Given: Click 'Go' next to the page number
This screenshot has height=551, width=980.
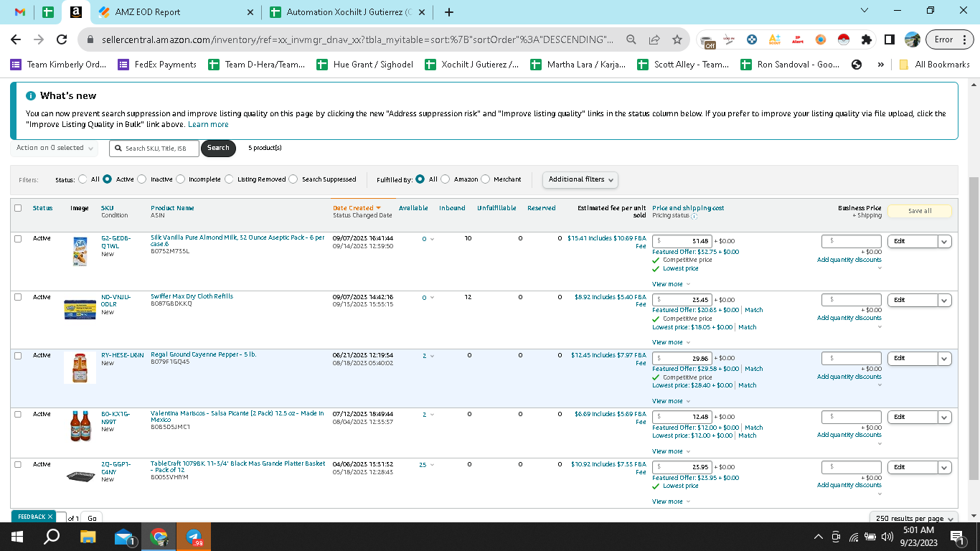Looking at the screenshot, I should pyautogui.click(x=92, y=518).
